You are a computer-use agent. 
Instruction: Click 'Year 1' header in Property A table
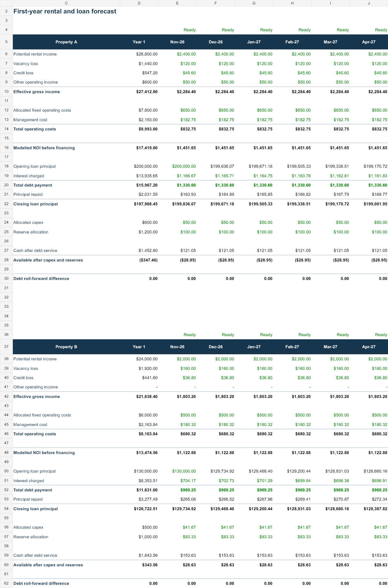tap(139, 42)
